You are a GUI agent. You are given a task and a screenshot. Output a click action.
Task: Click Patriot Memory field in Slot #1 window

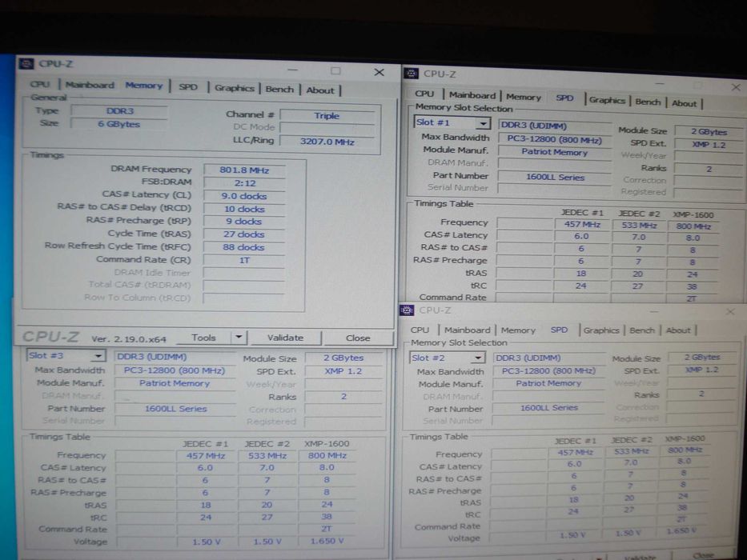(x=555, y=152)
